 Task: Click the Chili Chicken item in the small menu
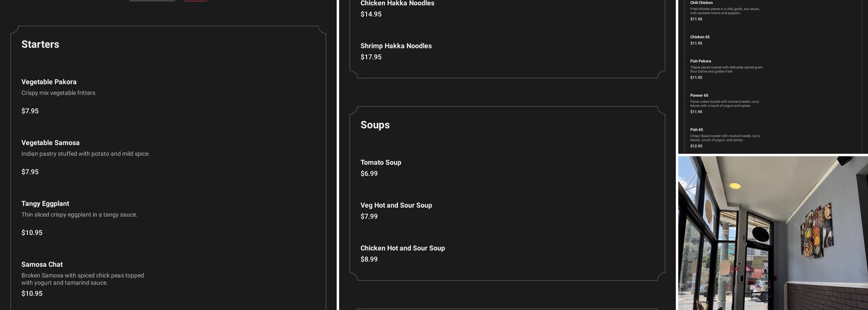tap(701, 3)
